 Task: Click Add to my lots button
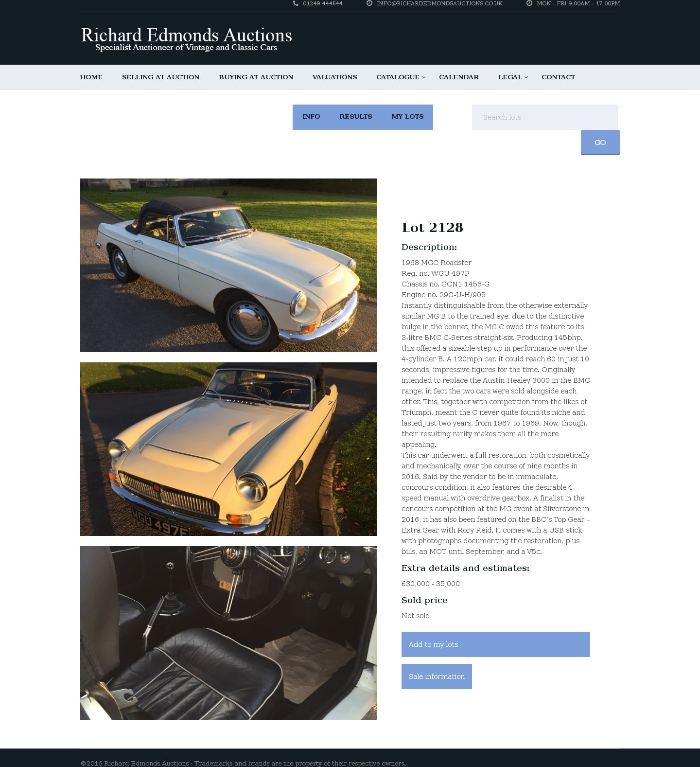(495, 644)
